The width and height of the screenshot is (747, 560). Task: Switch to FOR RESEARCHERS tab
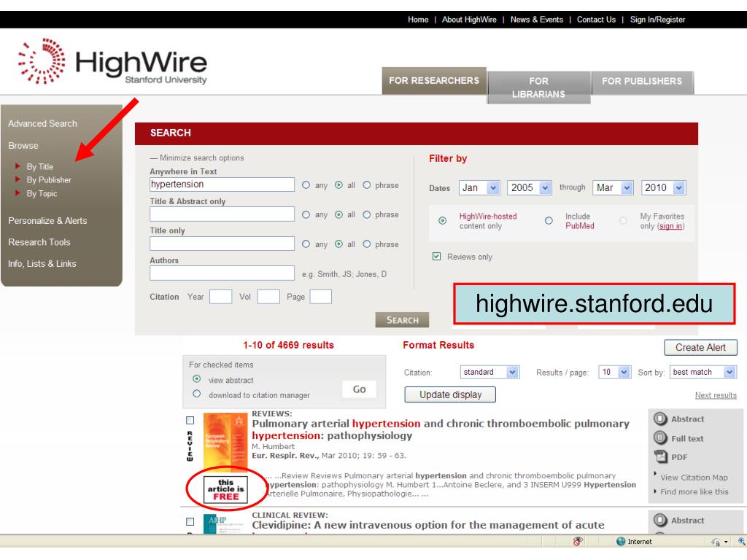coord(434,80)
